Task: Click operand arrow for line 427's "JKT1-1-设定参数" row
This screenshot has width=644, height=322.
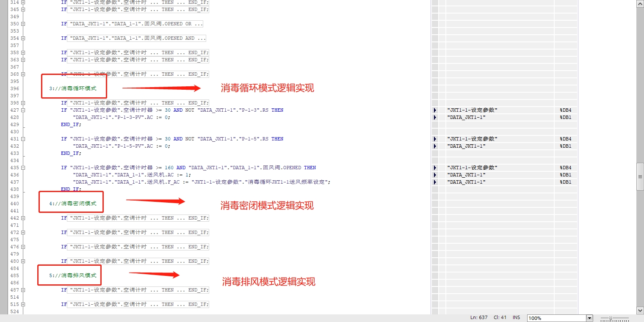Action: 435,110
